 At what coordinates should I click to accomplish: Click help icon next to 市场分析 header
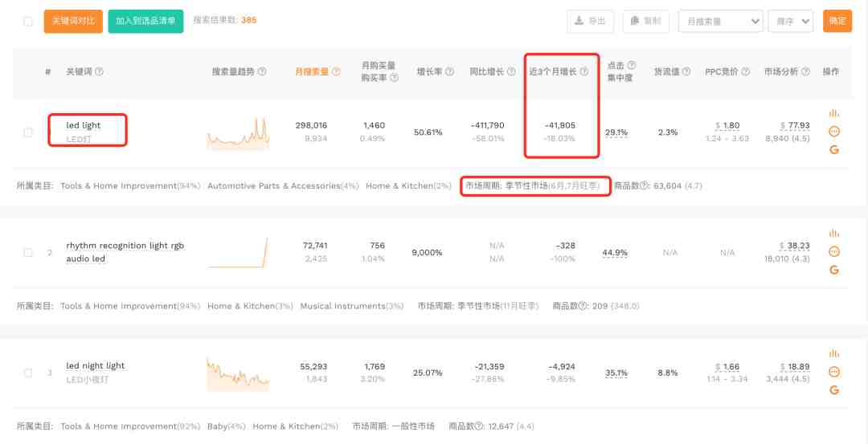(x=805, y=72)
